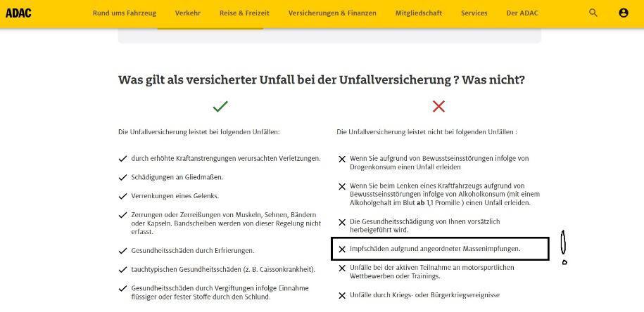The width and height of the screenshot is (644, 312).
Task: Open Der ADAC menu
Action: [522, 13]
